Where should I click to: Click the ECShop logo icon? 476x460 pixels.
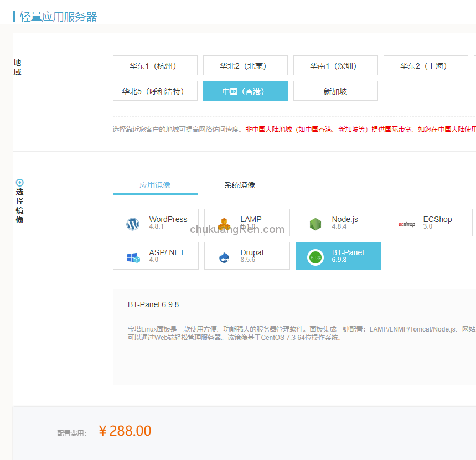[407, 224]
